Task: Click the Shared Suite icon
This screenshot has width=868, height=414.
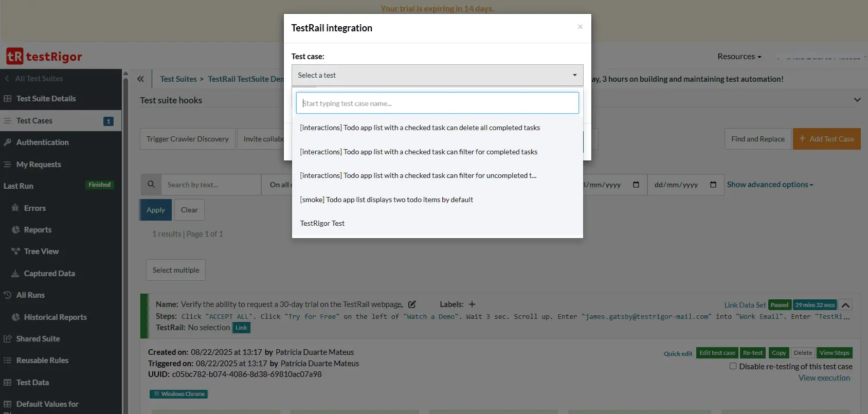Action: 7,339
